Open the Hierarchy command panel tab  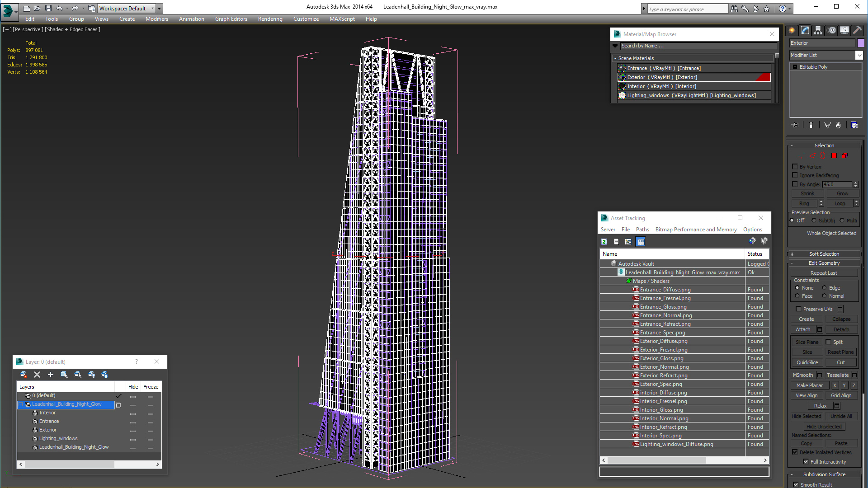818,30
